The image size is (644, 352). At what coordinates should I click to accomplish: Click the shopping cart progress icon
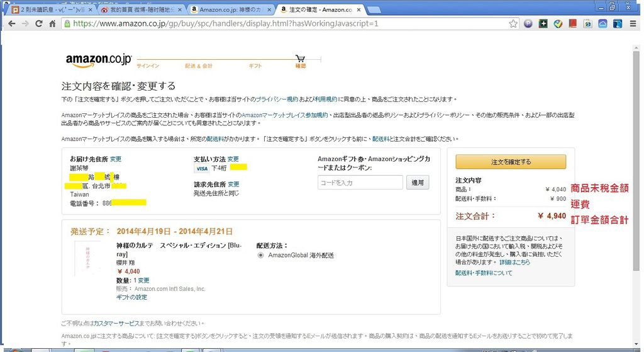pyautogui.click(x=300, y=59)
